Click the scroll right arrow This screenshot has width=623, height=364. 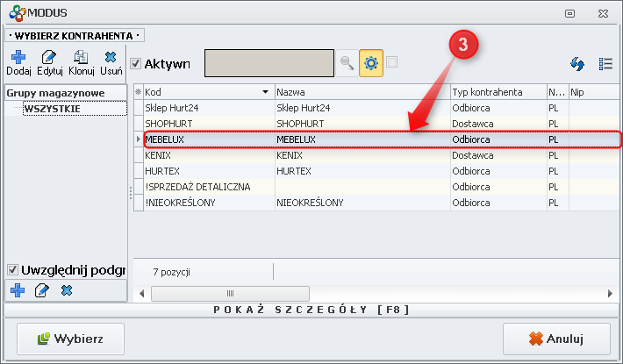click(x=610, y=294)
